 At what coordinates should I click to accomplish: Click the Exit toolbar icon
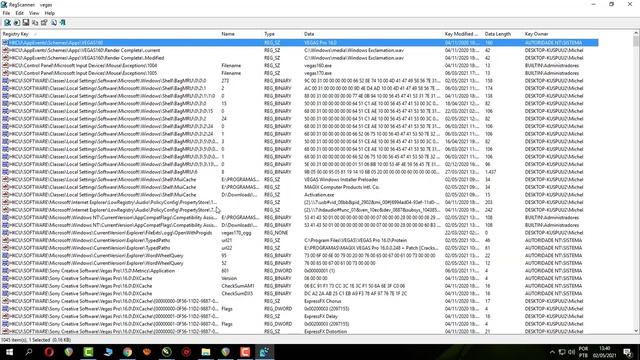tap(62, 23)
